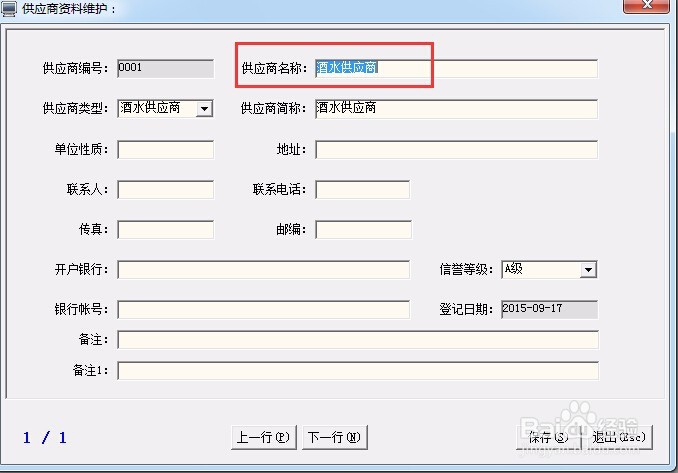The height and width of the screenshot is (473, 678).
Task: Click the 上一行(P) button
Action: [x=264, y=438]
